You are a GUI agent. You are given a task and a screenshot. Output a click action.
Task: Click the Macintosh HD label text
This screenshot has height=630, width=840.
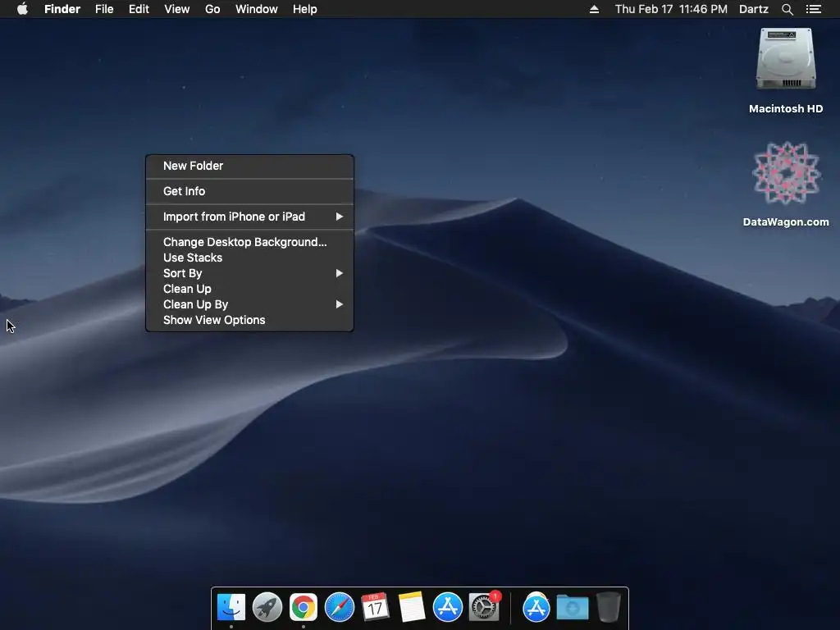(786, 109)
